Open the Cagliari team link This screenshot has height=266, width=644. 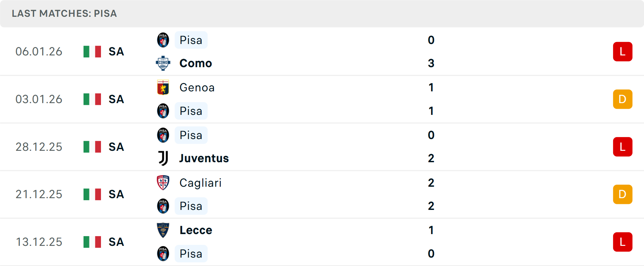tap(200, 183)
